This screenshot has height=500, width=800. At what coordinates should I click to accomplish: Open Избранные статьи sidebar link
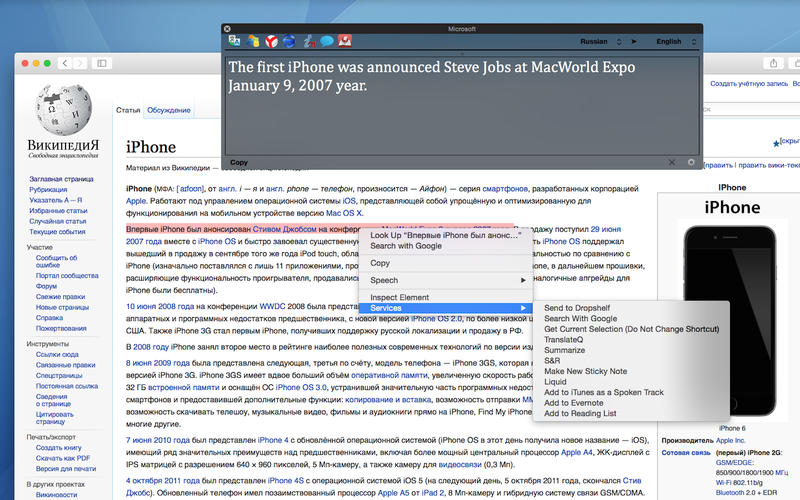pyautogui.click(x=58, y=210)
